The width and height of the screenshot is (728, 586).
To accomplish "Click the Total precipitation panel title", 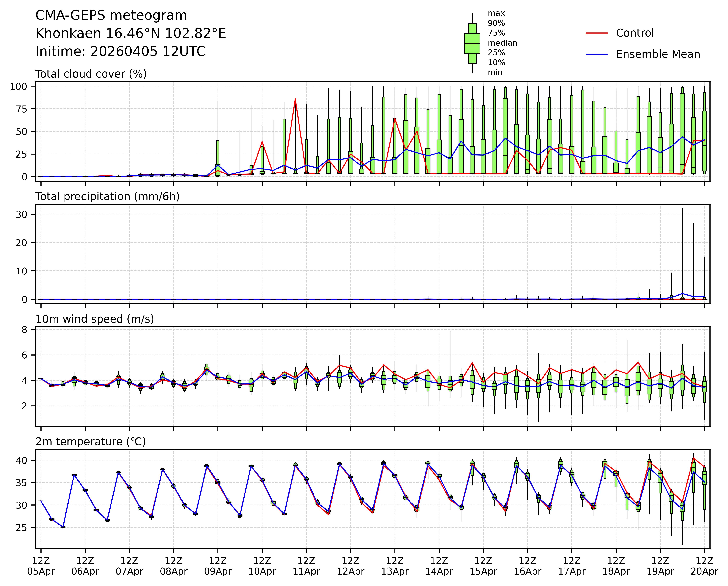I will coord(107,196).
